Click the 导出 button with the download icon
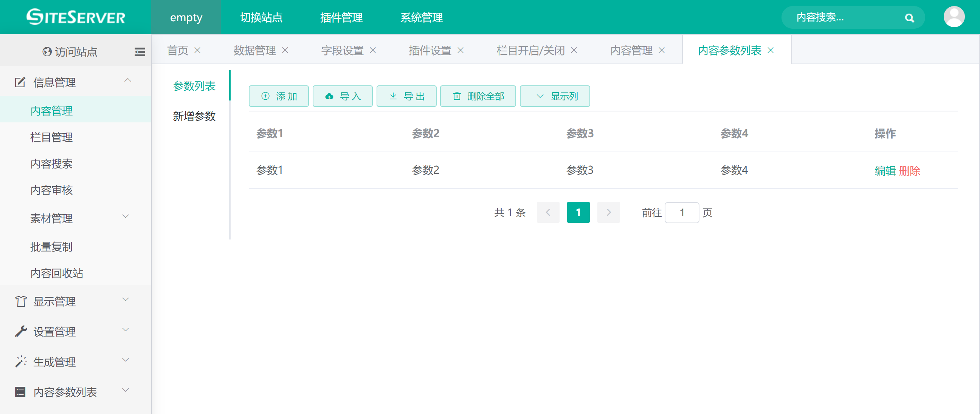 406,96
